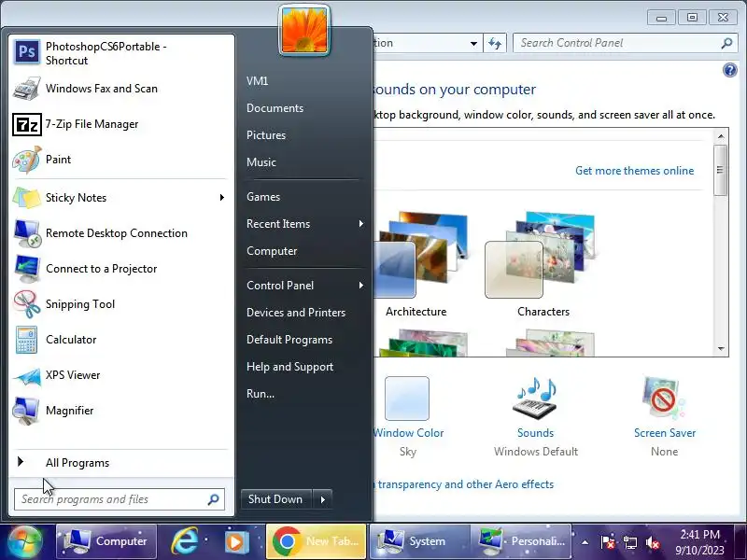Open Help and Support
This screenshot has height=560, width=747.
(x=289, y=367)
